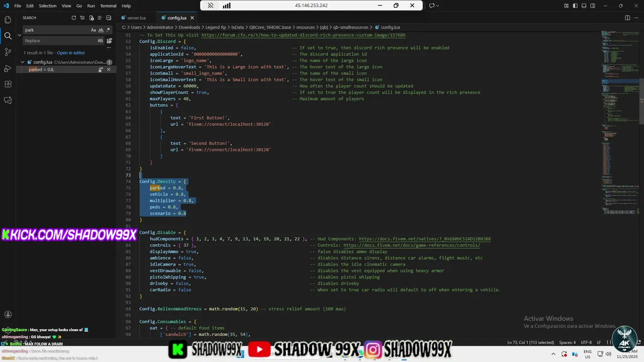Viewport: 644px width, 362px height.
Task: Open the Selection menu
Action: click(x=48, y=6)
